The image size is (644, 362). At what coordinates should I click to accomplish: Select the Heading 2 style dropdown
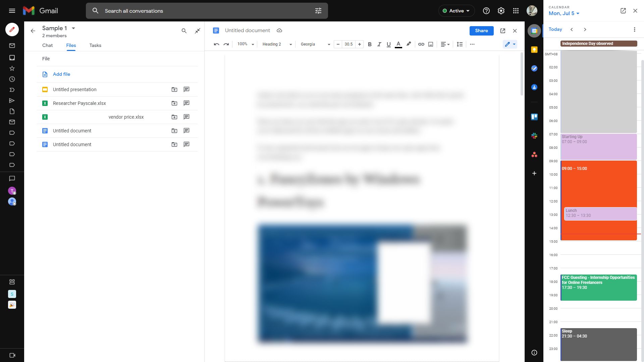pos(276,44)
